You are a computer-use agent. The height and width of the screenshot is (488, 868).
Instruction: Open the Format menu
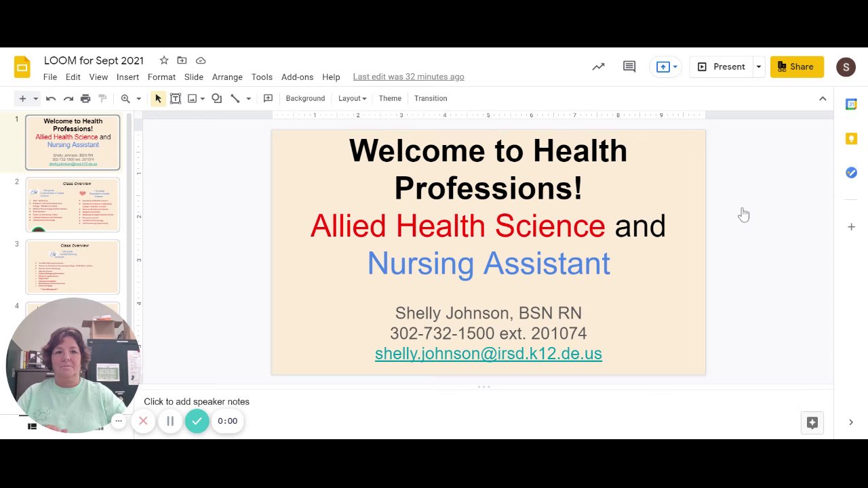tap(161, 77)
